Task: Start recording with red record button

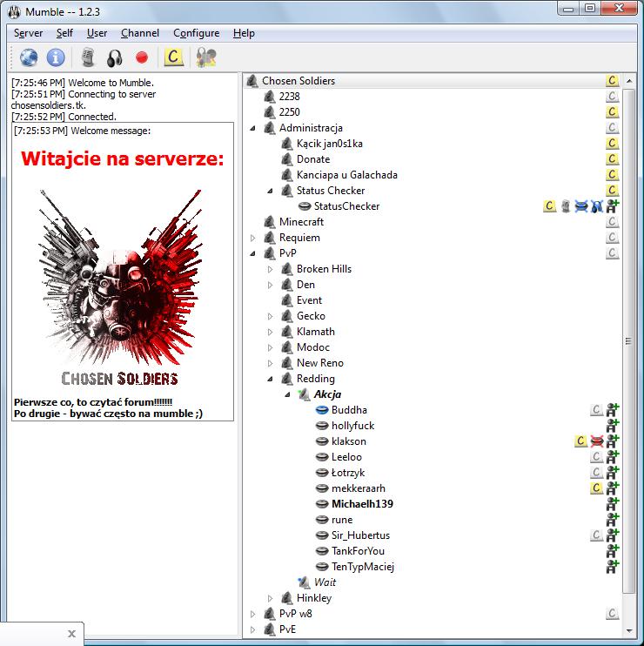Action: tap(142, 57)
